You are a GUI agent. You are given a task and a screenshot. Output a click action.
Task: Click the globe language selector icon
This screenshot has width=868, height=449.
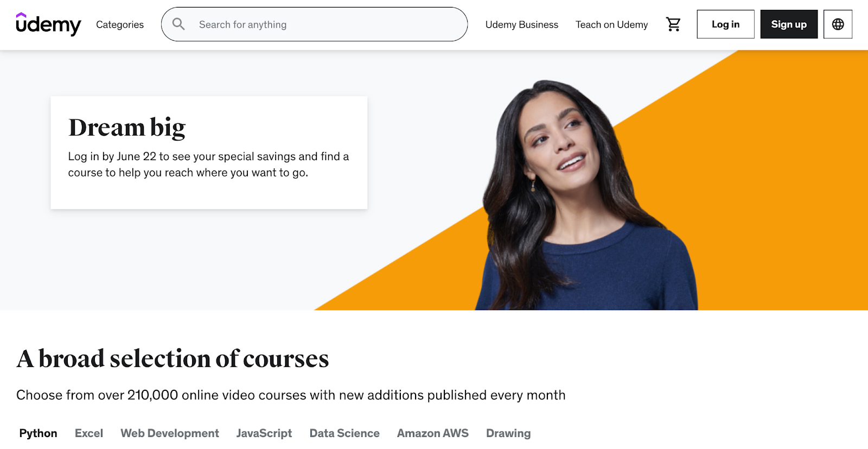click(838, 24)
